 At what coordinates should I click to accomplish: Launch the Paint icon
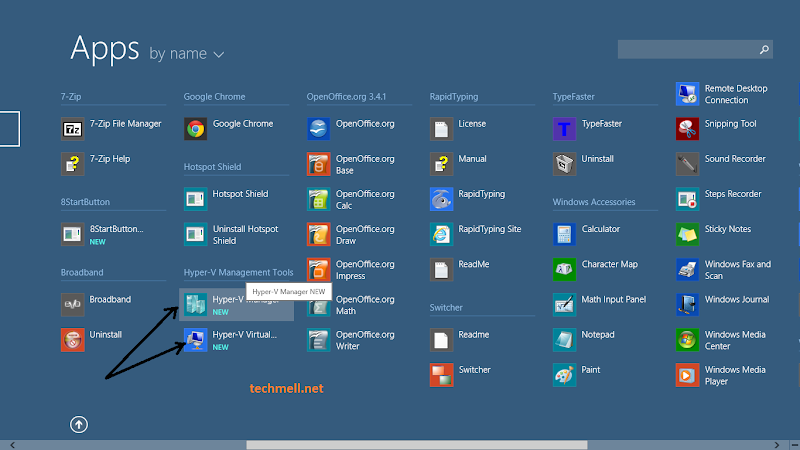[564, 376]
